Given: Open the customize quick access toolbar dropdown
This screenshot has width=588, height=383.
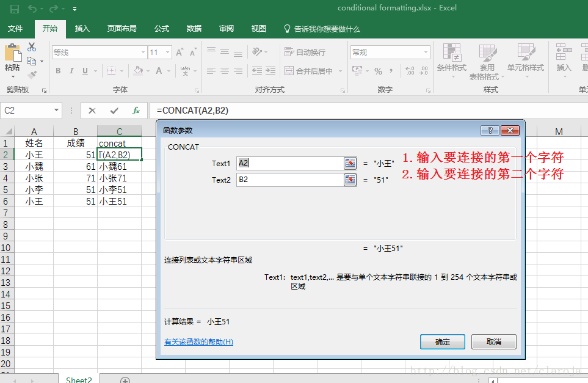Looking at the screenshot, I should click(x=74, y=9).
